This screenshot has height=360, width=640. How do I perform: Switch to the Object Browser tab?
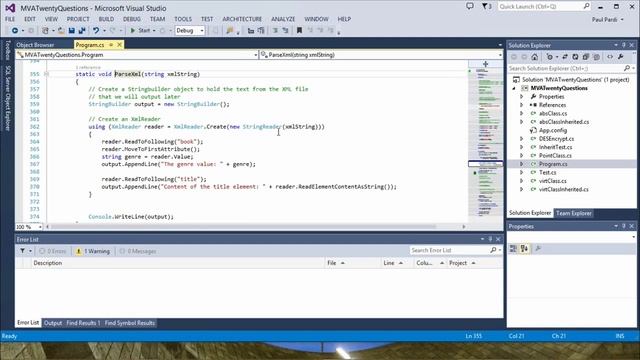[x=35, y=45]
